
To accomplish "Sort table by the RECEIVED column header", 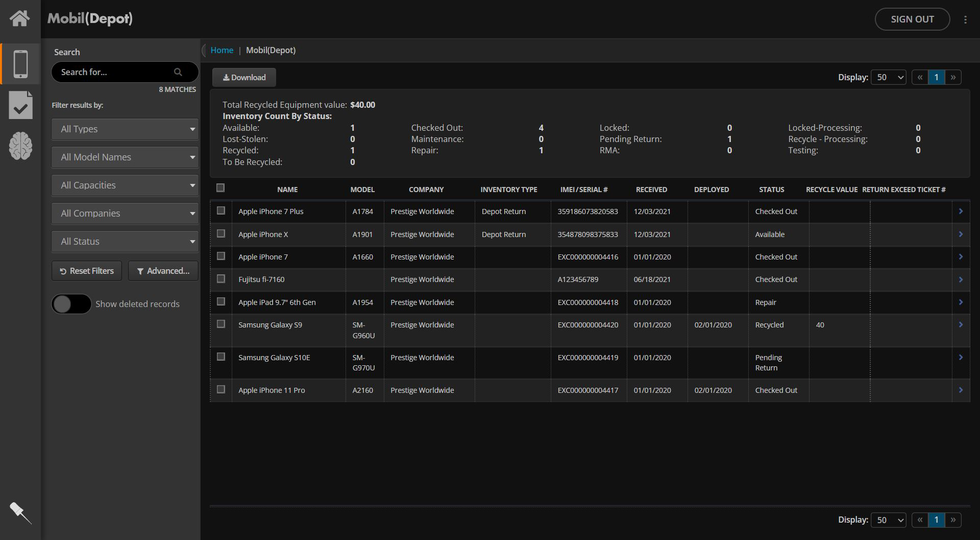I will 651,190.
